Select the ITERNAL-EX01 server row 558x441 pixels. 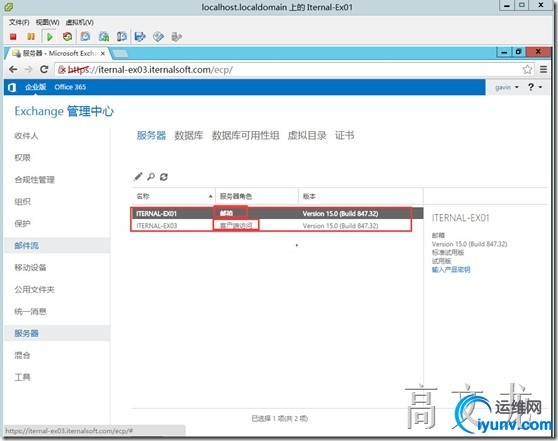(x=278, y=214)
